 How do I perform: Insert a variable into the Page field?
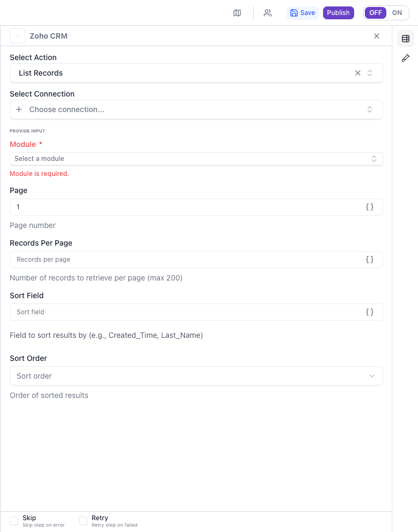(x=370, y=206)
